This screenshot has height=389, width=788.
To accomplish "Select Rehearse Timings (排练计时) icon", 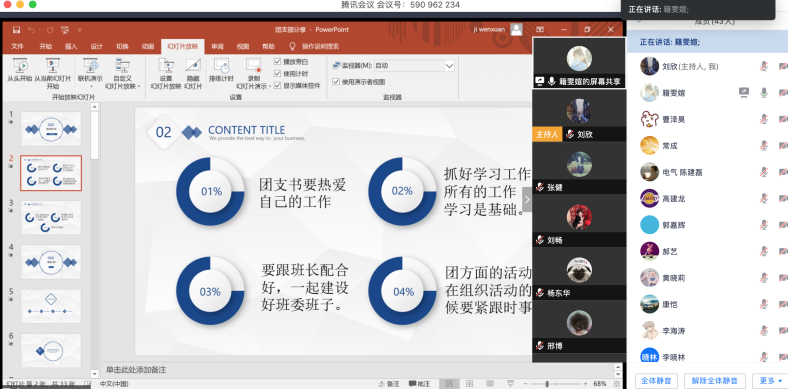I will (x=221, y=65).
